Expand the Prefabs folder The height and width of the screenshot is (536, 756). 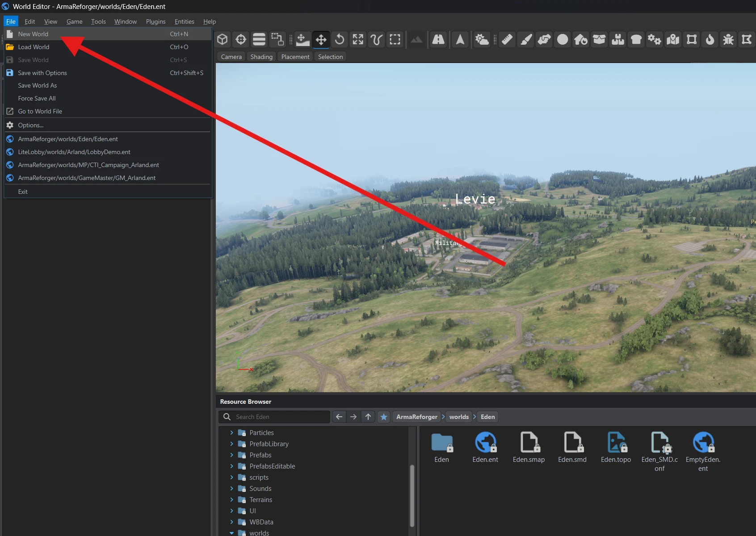pos(231,455)
